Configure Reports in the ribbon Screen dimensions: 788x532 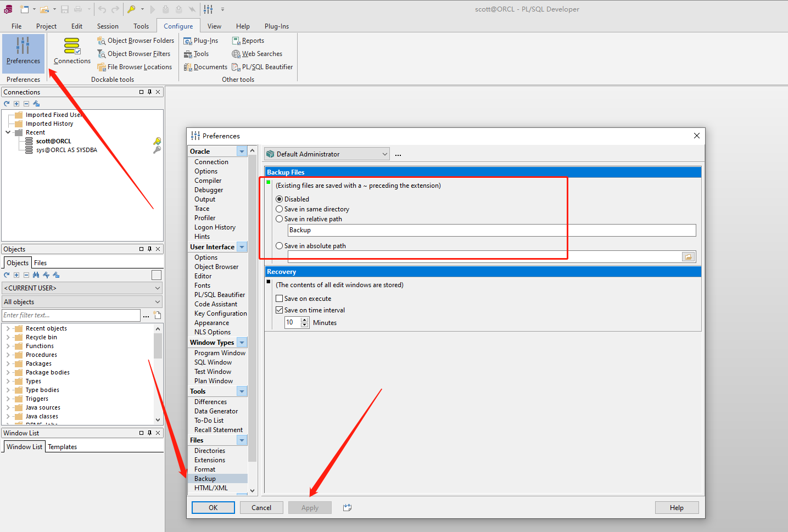tap(248, 41)
